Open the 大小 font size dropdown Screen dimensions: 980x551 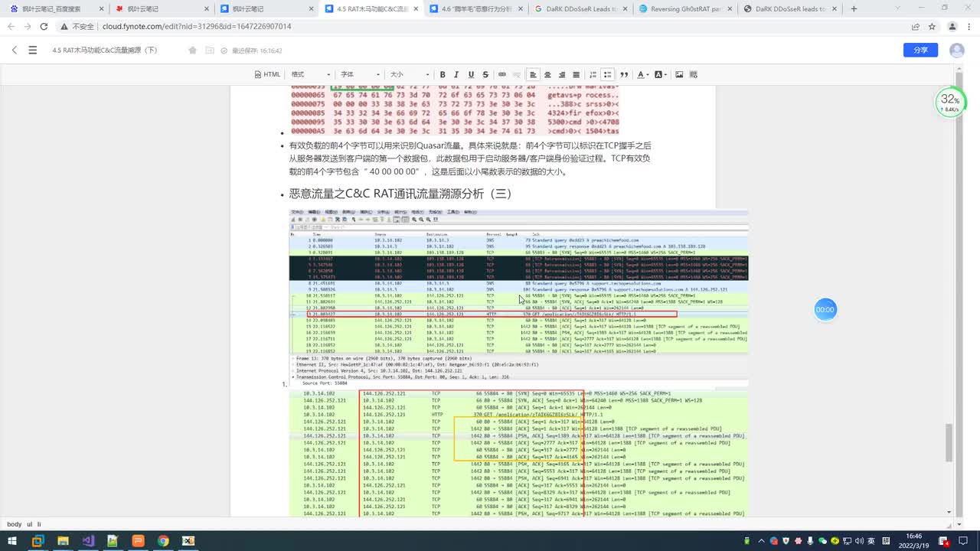(410, 74)
